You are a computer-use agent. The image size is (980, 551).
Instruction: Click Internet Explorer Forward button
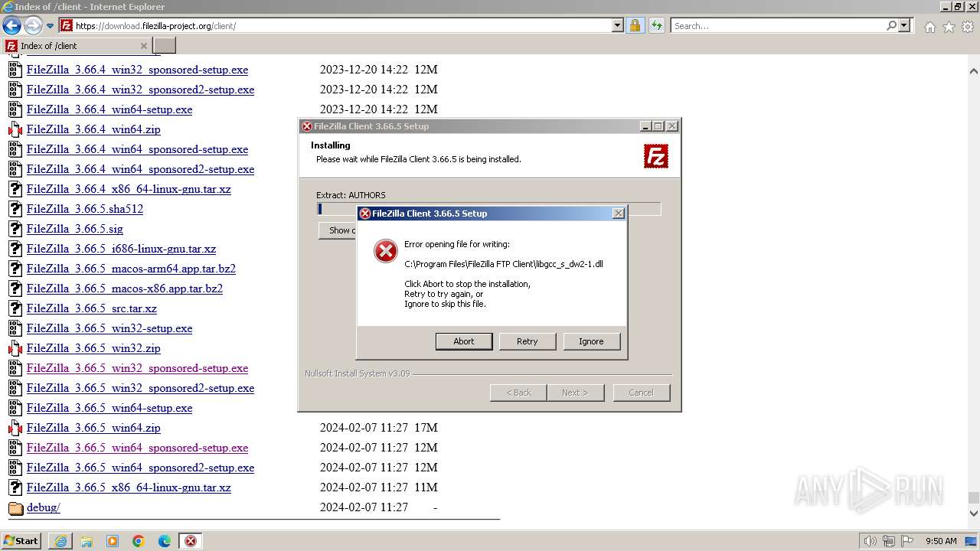click(x=33, y=26)
